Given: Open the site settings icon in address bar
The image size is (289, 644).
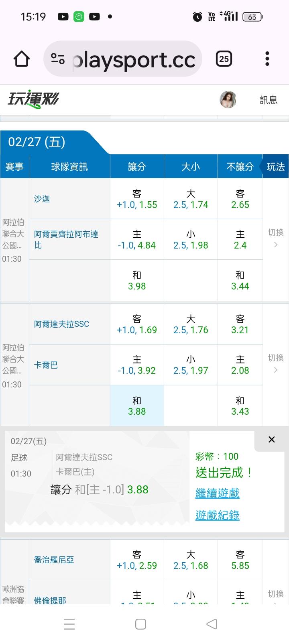Looking at the screenshot, I should [58, 59].
